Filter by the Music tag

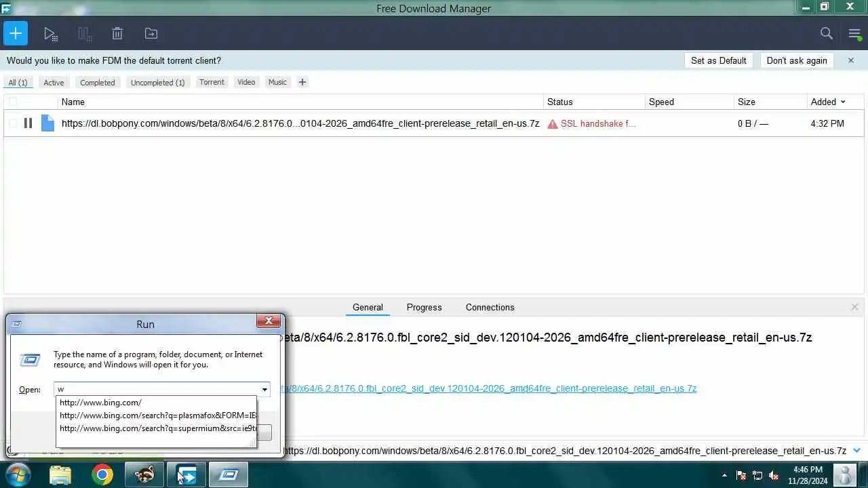277,82
